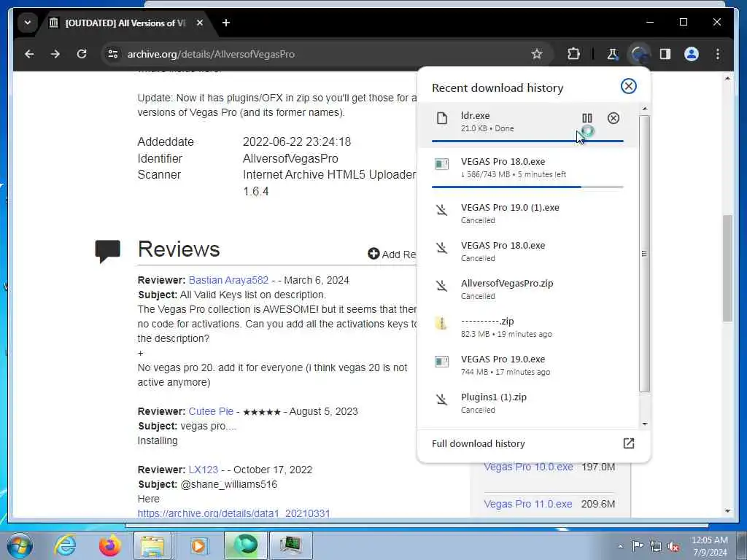This screenshot has width=747, height=560.
Task: Go forward to the next page
Action: pos(55,54)
